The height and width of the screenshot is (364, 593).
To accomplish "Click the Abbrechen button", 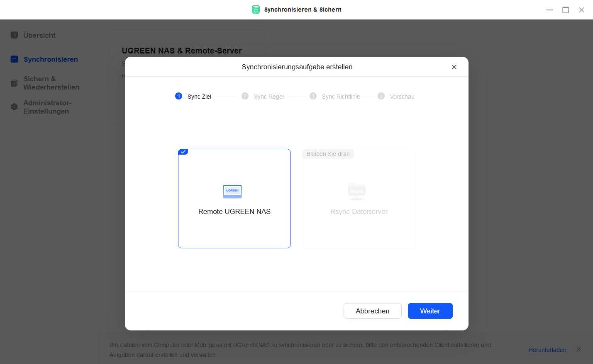I will pos(372,311).
